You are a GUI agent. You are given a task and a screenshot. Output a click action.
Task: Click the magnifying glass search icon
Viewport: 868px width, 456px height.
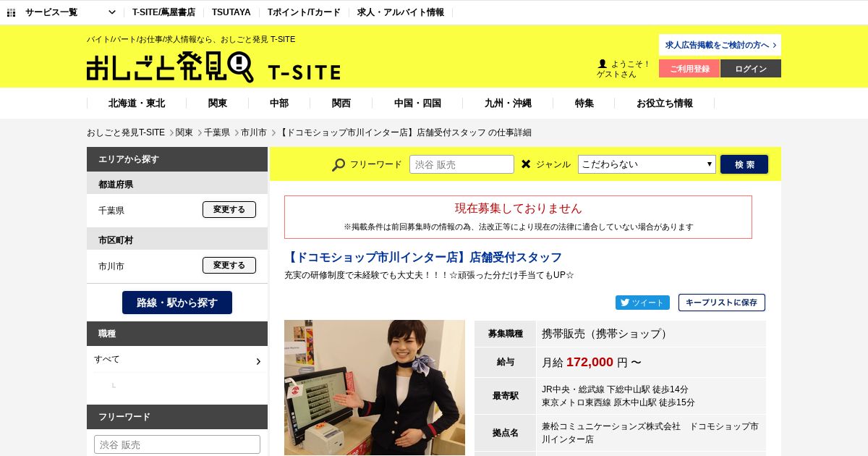(339, 164)
